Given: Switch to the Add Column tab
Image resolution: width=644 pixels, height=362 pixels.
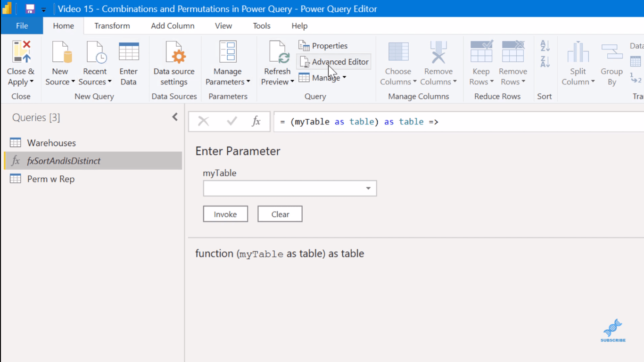Looking at the screenshot, I should 173,26.
